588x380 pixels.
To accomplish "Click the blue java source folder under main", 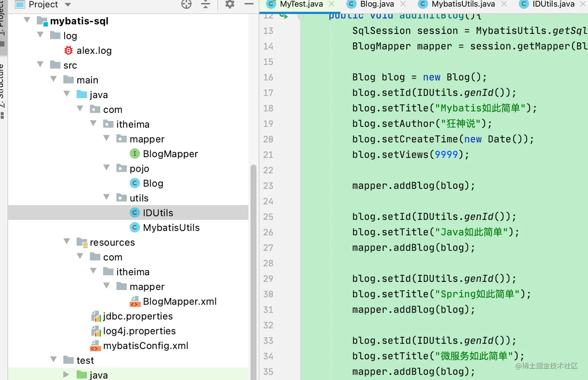I will coord(82,94).
